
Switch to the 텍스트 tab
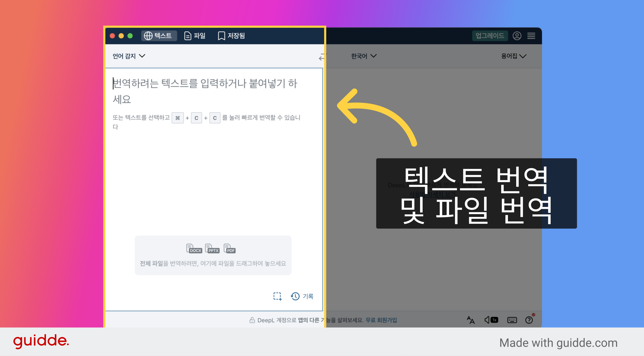[x=159, y=36]
